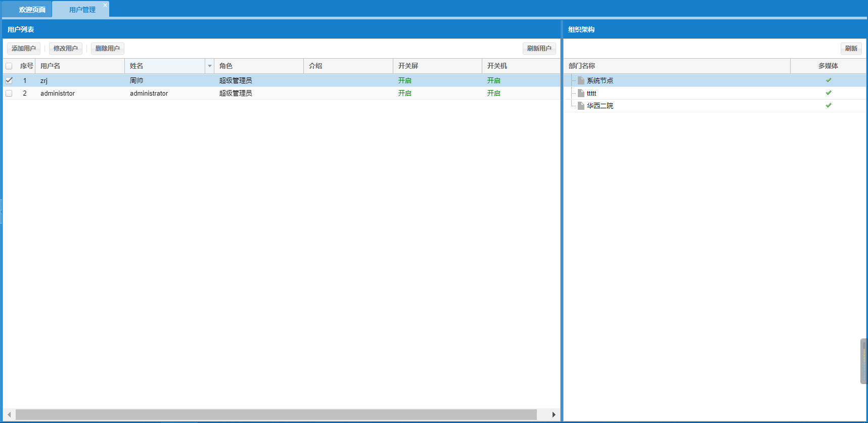
Task: Click the 开关屏 column header
Action: [438, 66]
